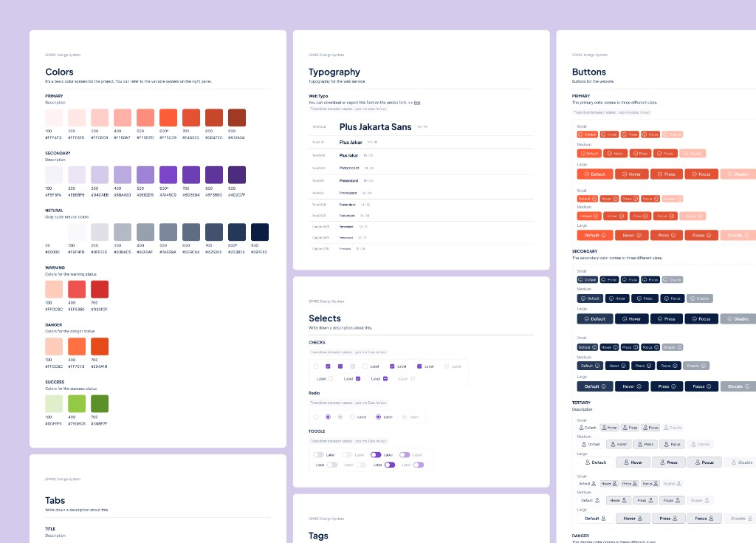This screenshot has height=543, width=756.
Task: Switch off dark purple toggle with Label on right
Action: tap(376, 454)
